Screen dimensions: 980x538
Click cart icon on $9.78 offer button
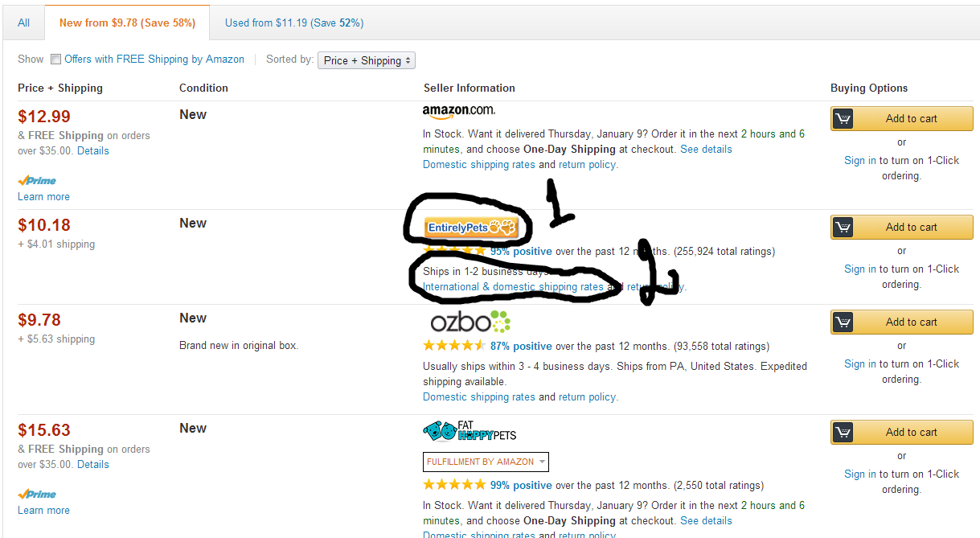(843, 322)
